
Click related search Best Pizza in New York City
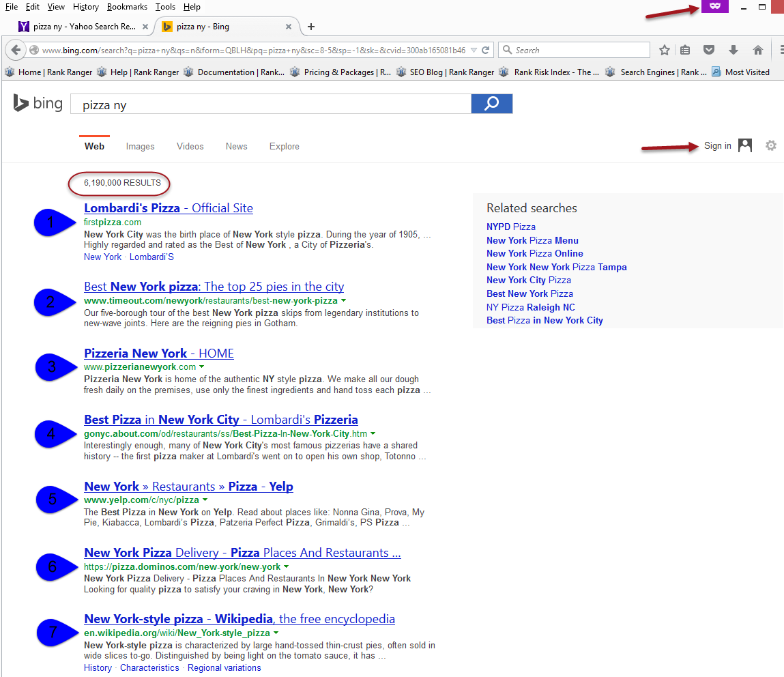545,321
